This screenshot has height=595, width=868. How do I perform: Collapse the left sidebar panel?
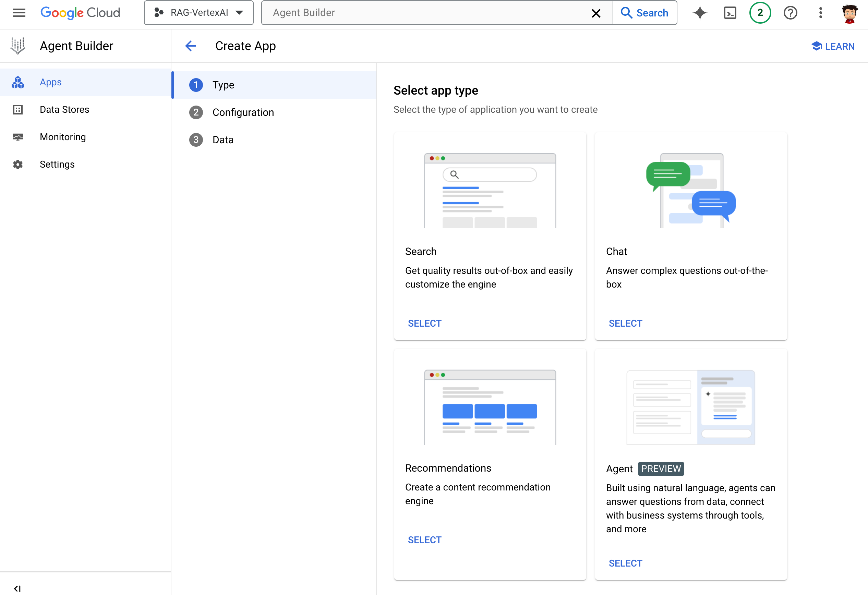pyautogui.click(x=17, y=588)
